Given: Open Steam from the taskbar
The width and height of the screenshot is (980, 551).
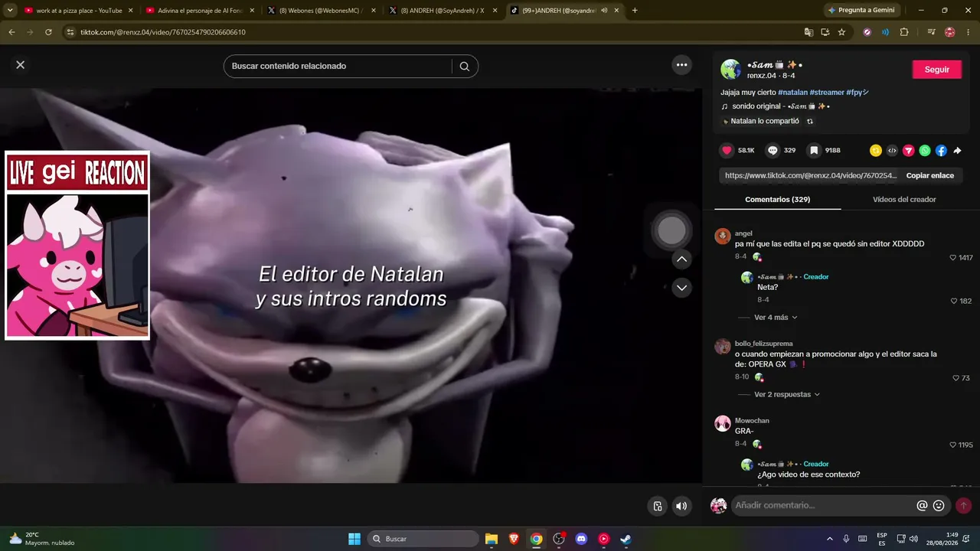Looking at the screenshot, I should [x=626, y=539].
